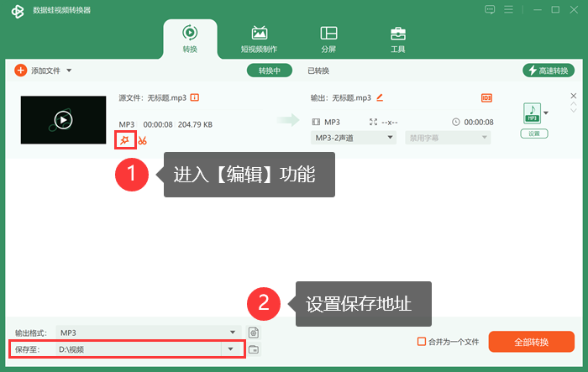
Task: Open the MP3-2声道 audio track dropdown
Action: pos(354,138)
